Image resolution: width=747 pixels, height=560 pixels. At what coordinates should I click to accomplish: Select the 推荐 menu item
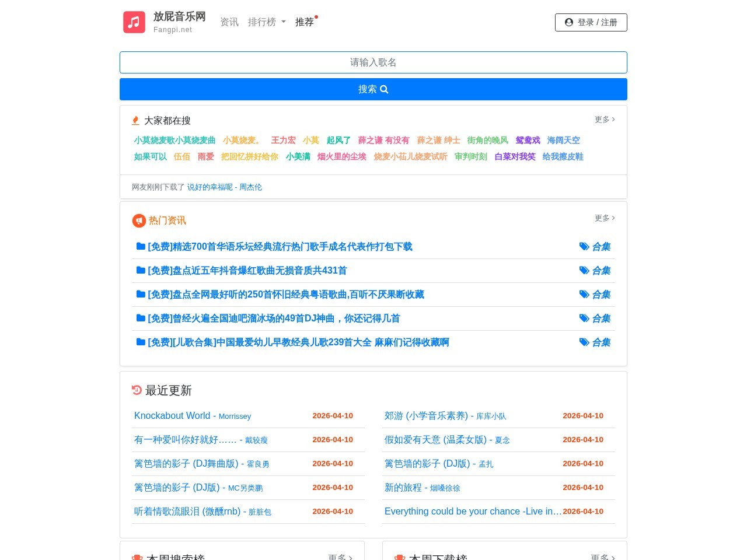pyautogui.click(x=305, y=22)
